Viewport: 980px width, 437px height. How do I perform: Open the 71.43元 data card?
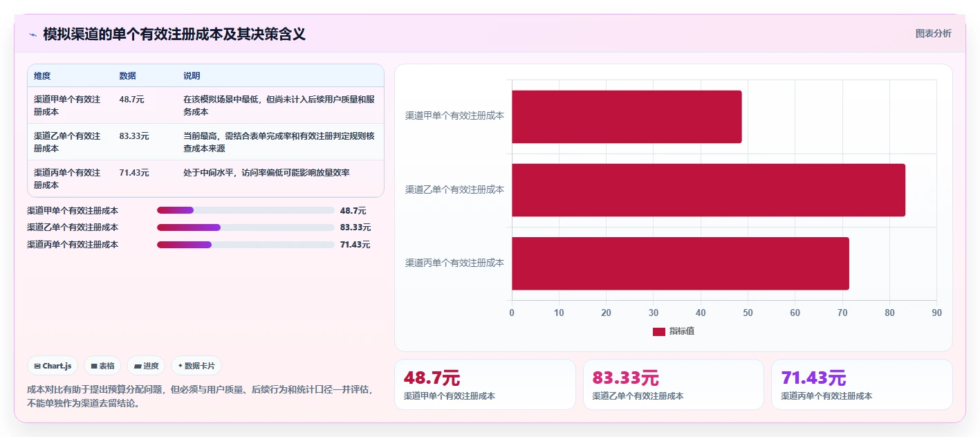click(x=862, y=384)
